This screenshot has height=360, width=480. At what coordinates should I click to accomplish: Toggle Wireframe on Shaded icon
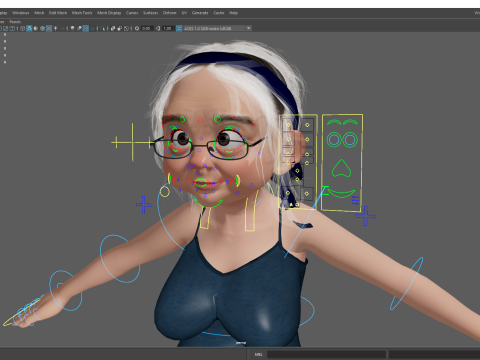42,28
